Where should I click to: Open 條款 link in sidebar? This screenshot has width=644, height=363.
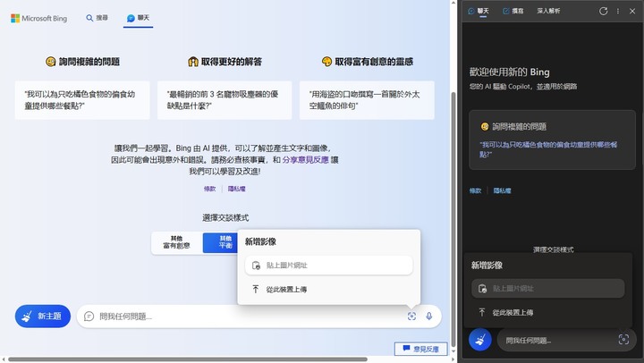tap(475, 190)
